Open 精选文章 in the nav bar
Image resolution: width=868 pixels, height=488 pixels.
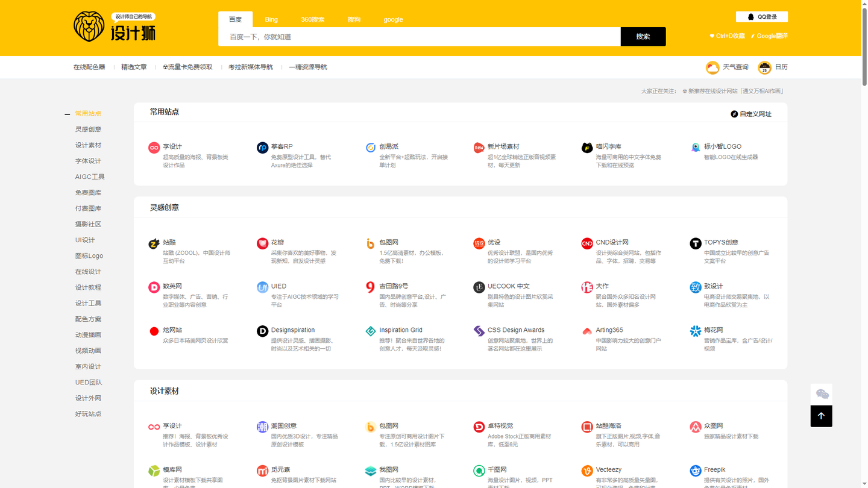pos(134,67)
